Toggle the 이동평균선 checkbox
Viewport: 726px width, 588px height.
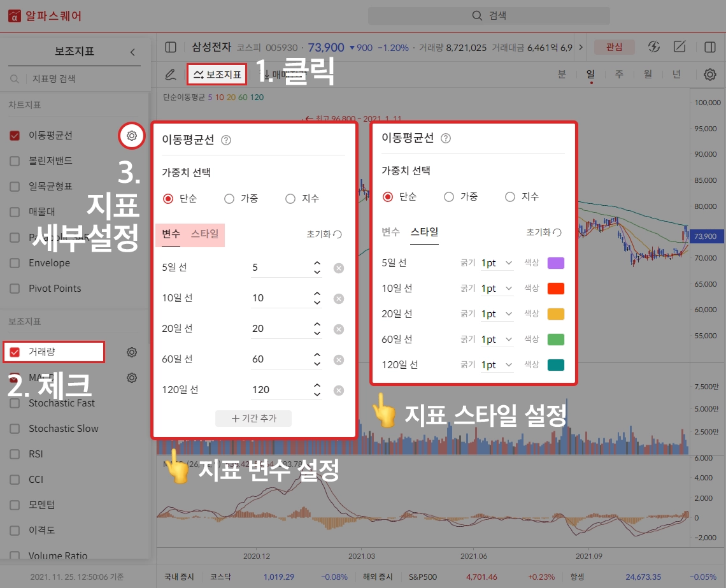[15, 136]
